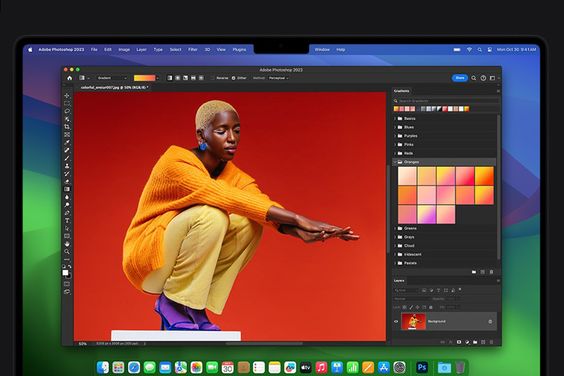Open the Window menu
The image size is (564, 376).
[322, 50]
